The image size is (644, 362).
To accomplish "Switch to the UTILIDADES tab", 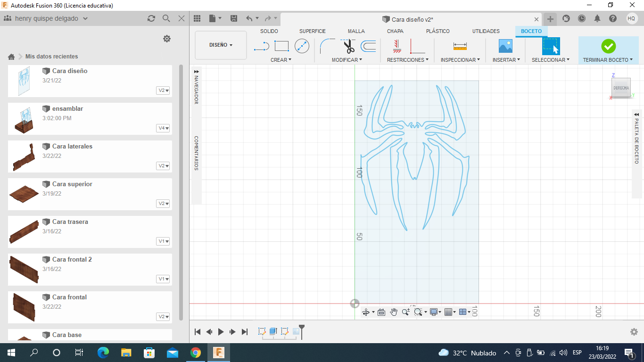I will click(486, 31).
